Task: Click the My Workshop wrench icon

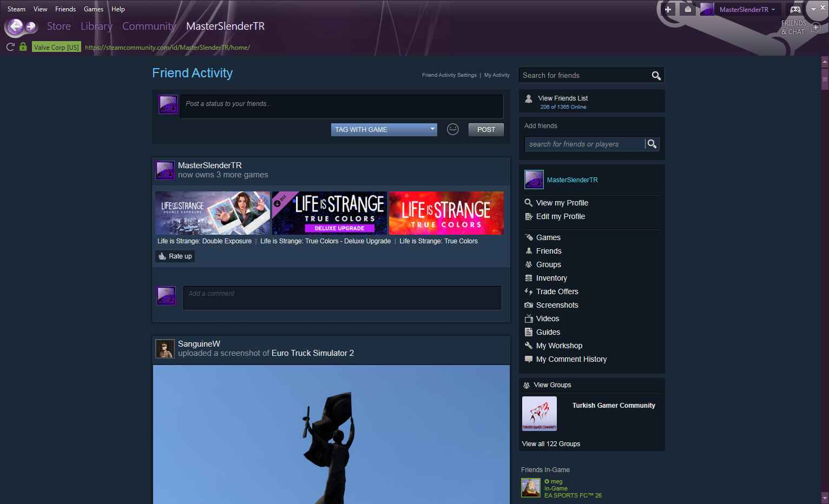Action: tap(529, 346)
